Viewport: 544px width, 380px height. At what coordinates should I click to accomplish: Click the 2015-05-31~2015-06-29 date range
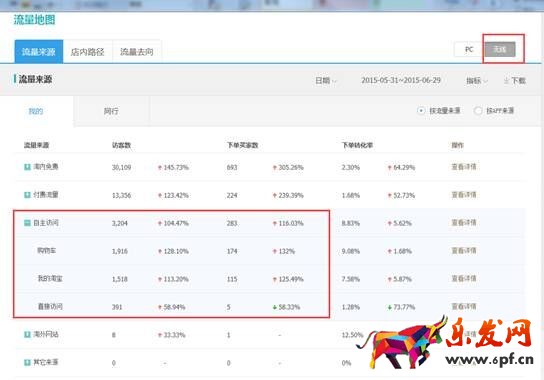click(x=401, y=81)
